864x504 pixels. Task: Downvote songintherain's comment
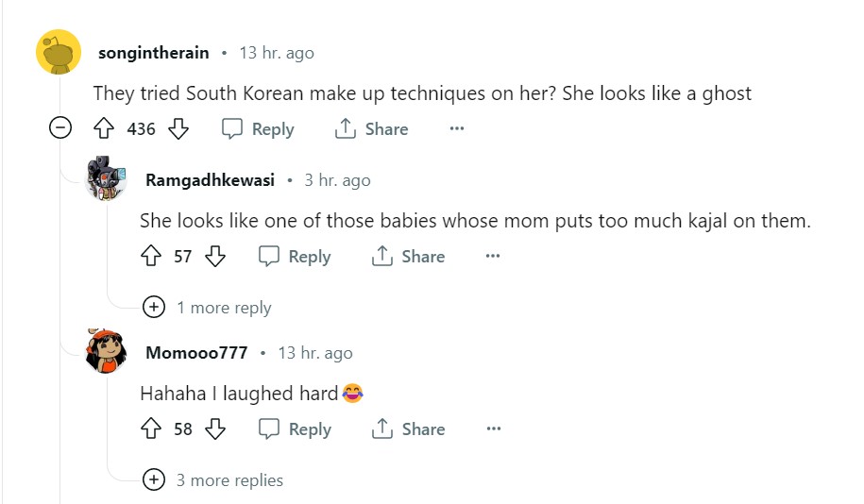(x=178, y=129)
